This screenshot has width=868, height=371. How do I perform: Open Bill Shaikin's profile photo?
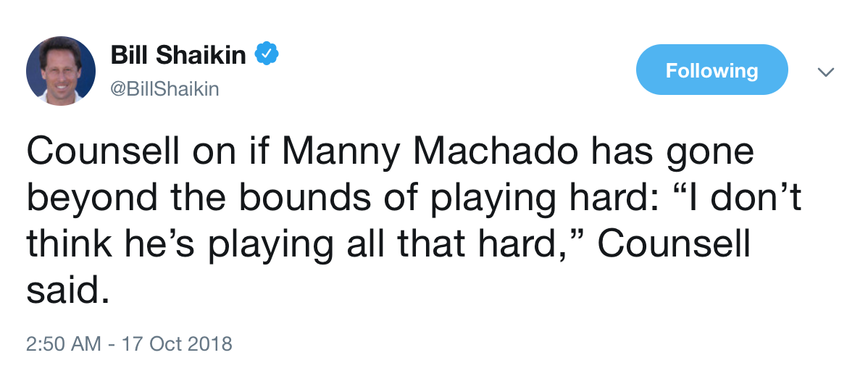(61, 70)
